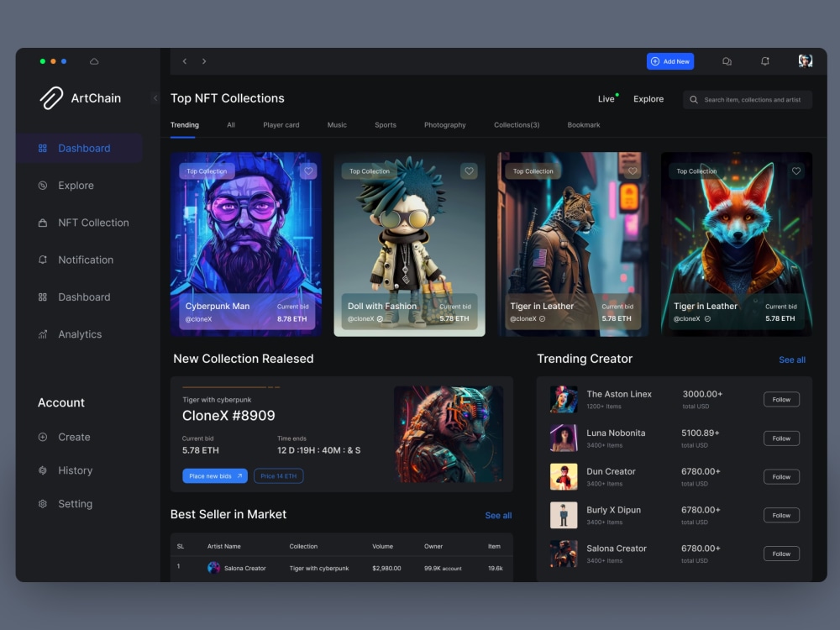Go forward with the right arrow
840x630 pixels.
204,61
